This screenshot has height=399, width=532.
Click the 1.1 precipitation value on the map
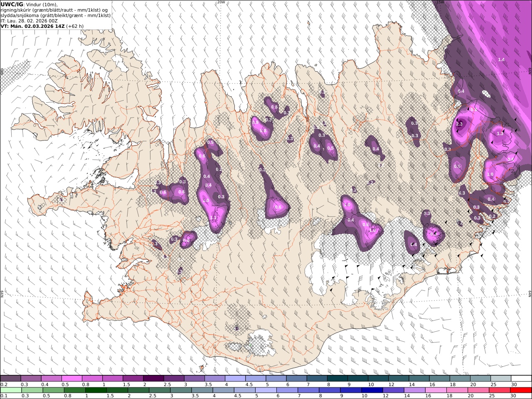tap(214, 218)
